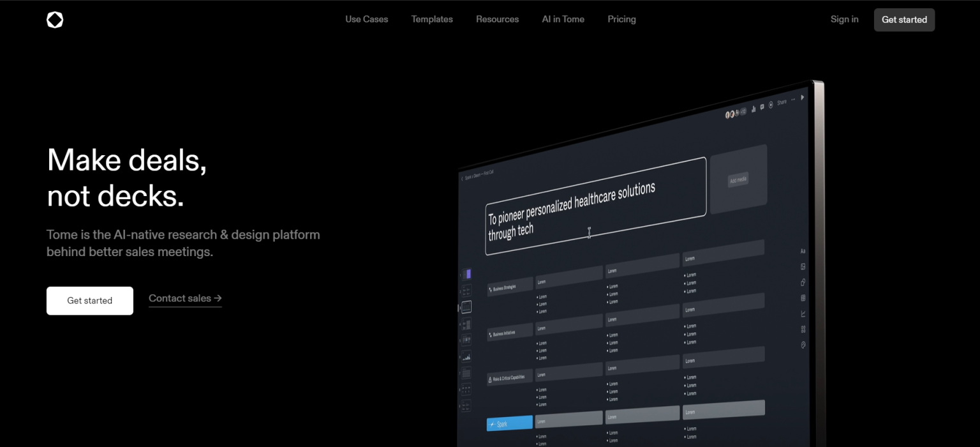980x447 pixels.
Task: Click Share in the mockup toolbar
Action: 782,103
